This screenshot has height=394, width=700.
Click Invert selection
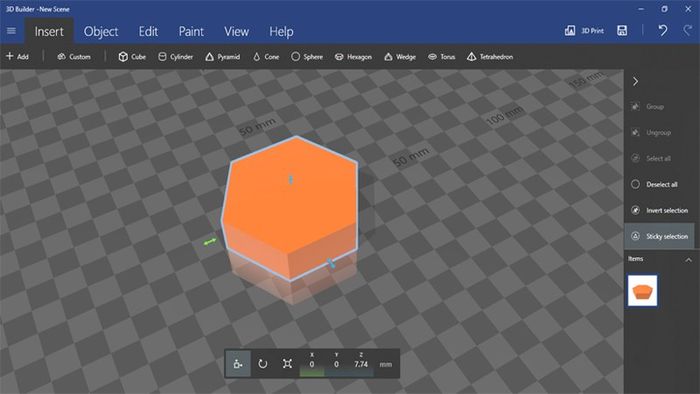[659, 210]
